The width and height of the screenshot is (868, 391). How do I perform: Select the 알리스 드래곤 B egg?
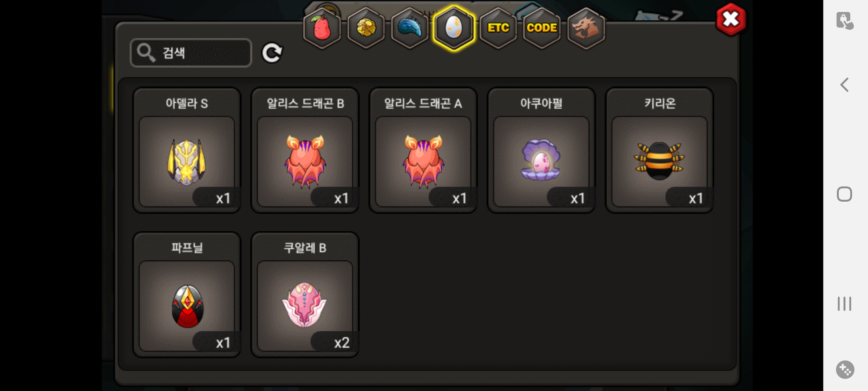coord(305,150)
